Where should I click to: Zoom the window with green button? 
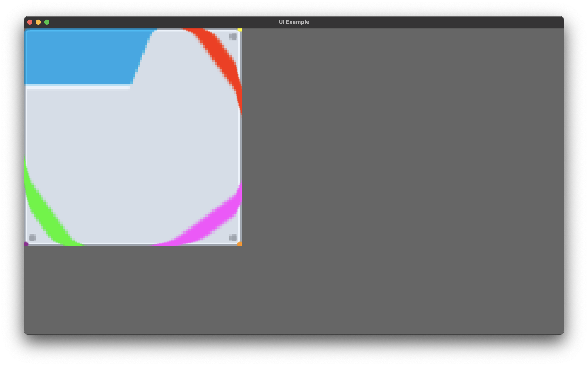tap(47, 22)
